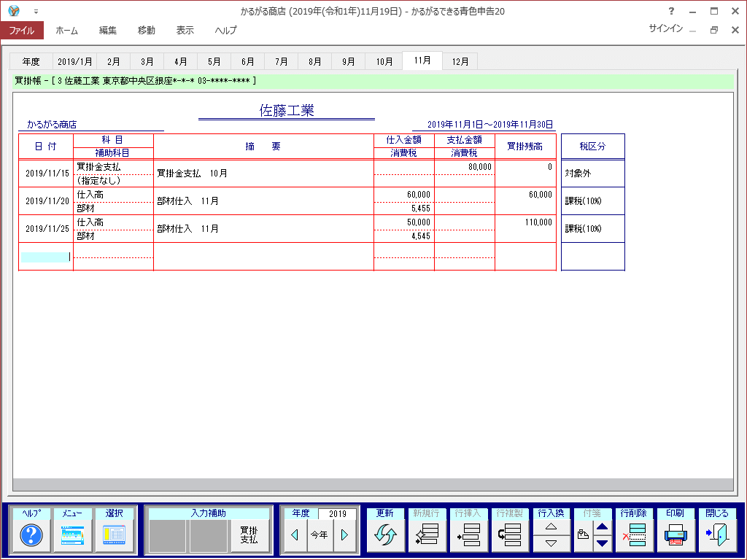Select the 11月 tab

tap(422, 61)
